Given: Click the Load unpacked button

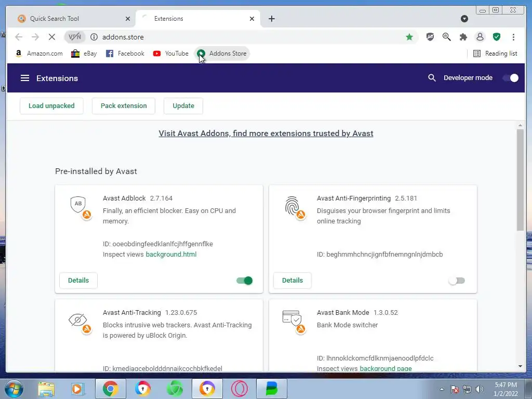Looking at the screenshot, I should point(51,106).
